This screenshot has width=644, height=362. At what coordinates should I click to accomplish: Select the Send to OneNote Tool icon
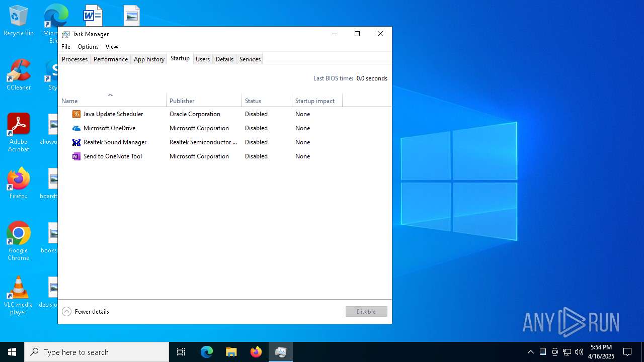tap(76, 156)
